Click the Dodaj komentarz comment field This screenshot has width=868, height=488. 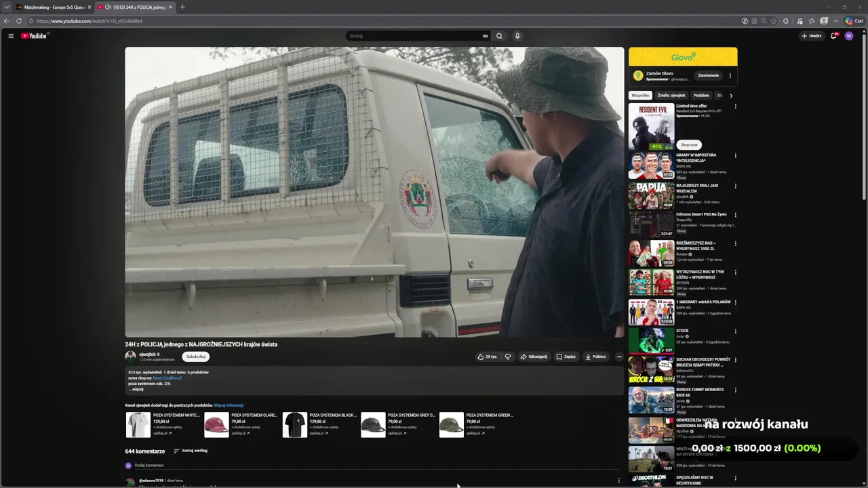pyautogui.click(x=376, y=466)
